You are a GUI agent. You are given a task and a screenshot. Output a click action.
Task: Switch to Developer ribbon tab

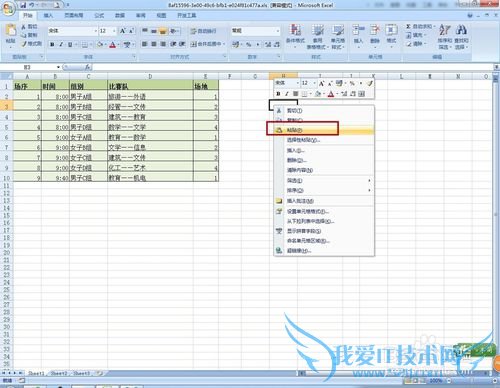click(x=187, y=15)
